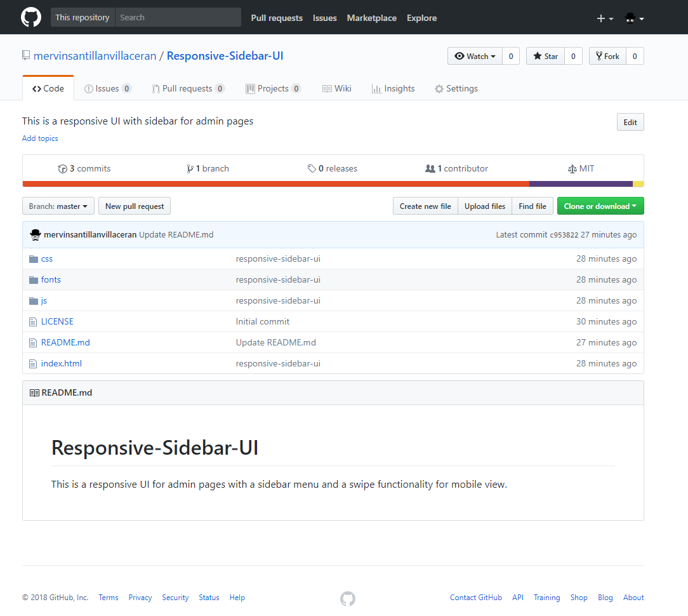This screenshot has width=688, height=616.
Task: Open the index.html file link
Action: click(x=61, y=363)
